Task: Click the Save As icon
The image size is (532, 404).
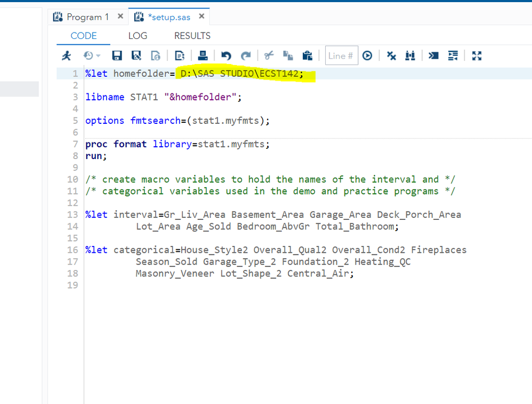Action: 136,56
